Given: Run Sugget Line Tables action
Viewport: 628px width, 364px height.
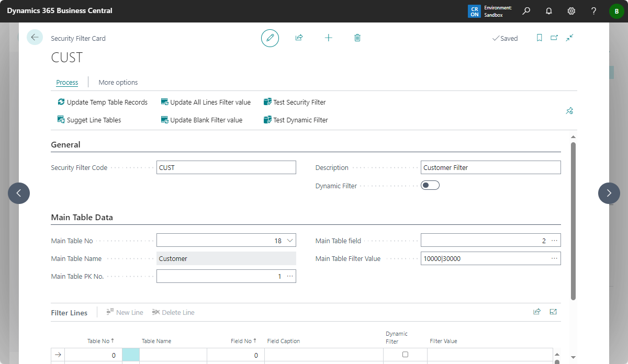Looking at the screenshot, I should [89, 120].
